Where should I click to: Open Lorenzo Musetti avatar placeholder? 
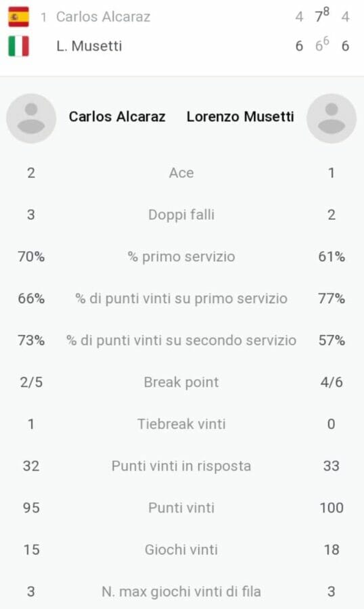coord(332,118)
